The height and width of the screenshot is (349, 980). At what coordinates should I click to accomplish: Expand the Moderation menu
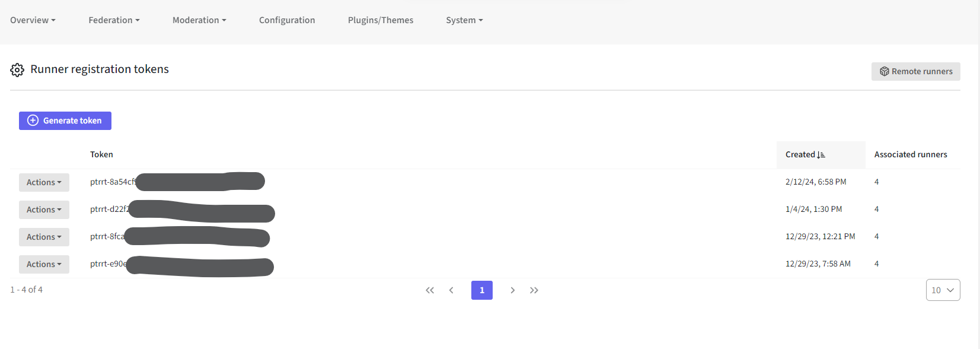tap(199, 20)
